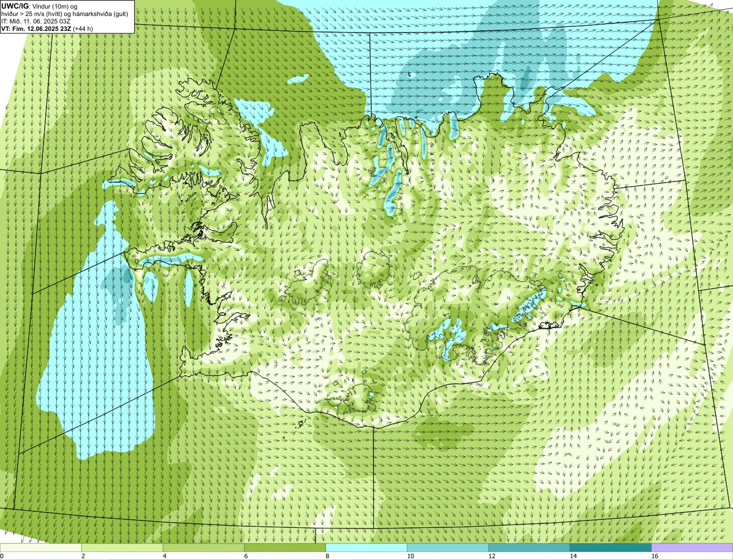Click the 0–2 m/s pale legend color band
Viewport: 733px width, 560px height.
[x=41, y=547]
